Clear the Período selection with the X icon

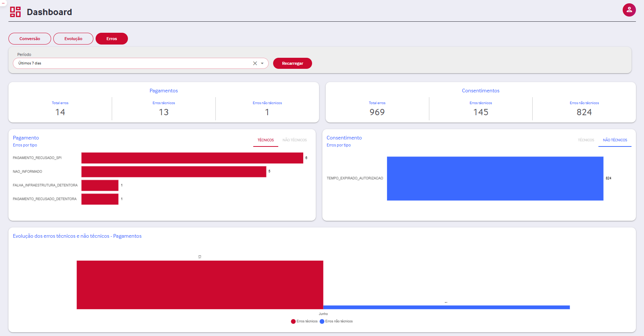coord(255,63)
